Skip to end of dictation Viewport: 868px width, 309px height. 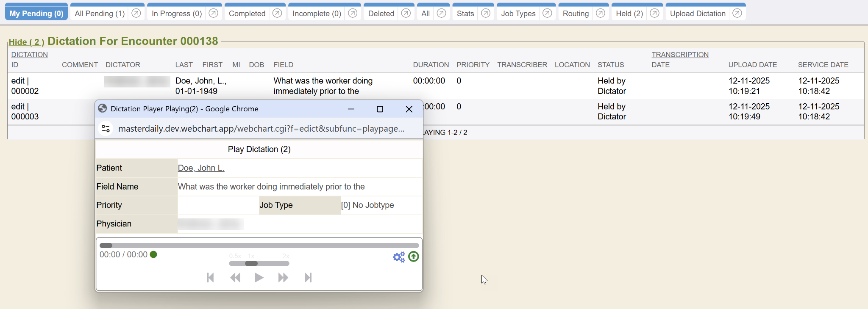[308, 278]
